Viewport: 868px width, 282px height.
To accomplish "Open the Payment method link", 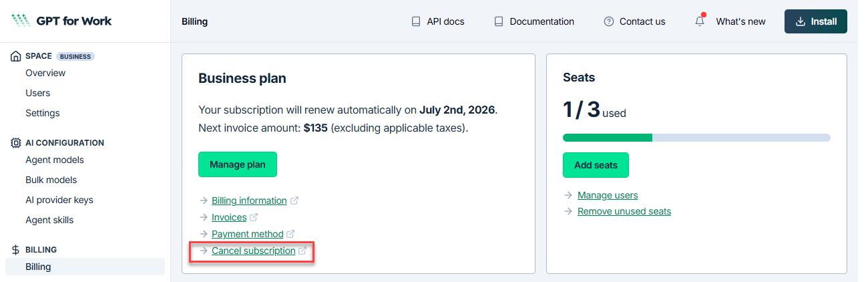I will point(248,234).
